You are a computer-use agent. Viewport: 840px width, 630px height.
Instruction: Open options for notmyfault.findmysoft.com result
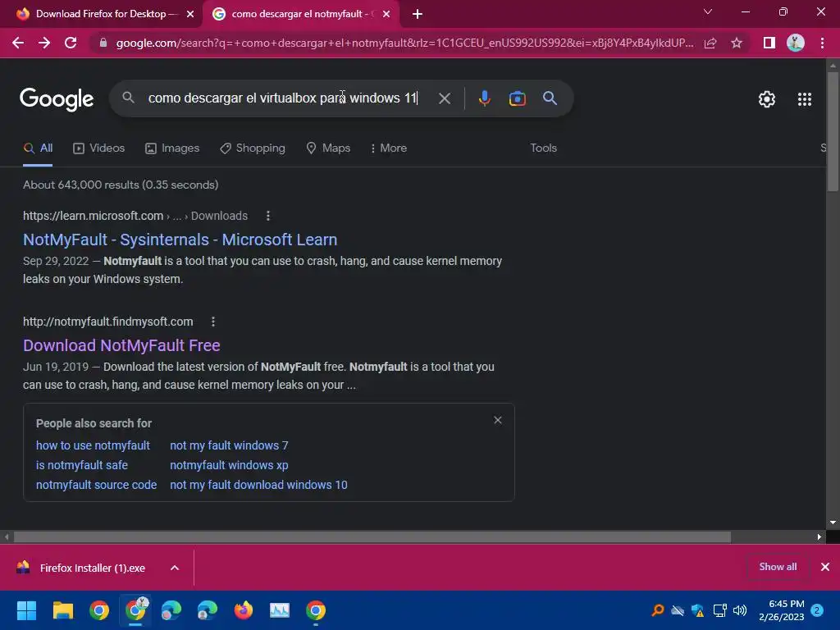pyautogui.click(x=213, y=322)
